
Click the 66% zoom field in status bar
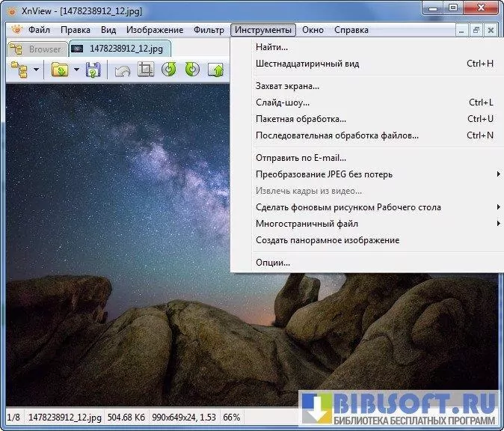pyautogui.click(x=232, y=417)
